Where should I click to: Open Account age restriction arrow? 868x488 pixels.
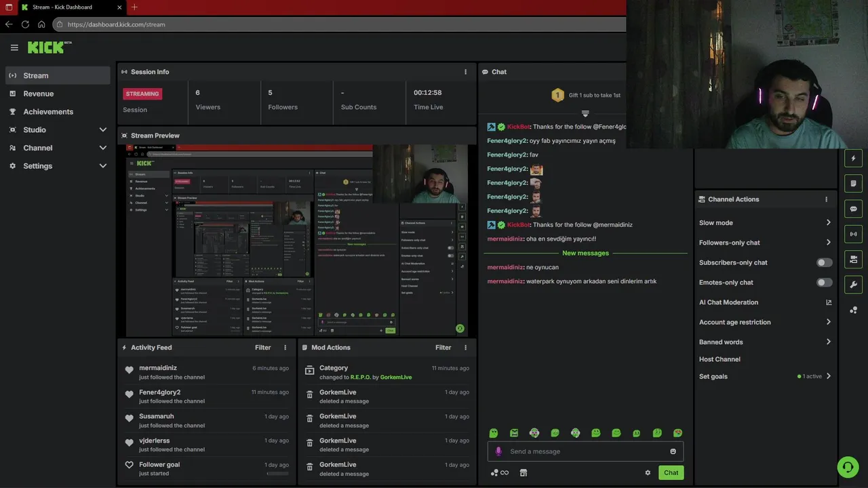pyautogui.click(x=828, y=322)
